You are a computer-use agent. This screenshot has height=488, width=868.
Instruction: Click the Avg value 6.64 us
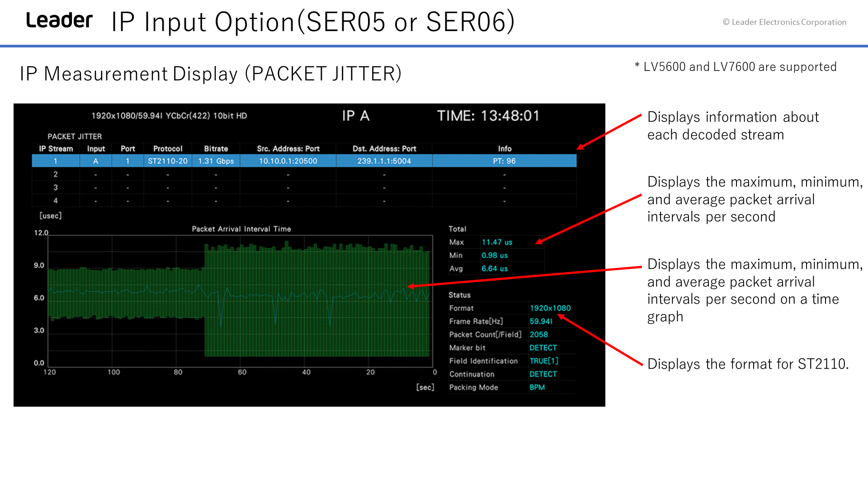(x=495, y=268)
